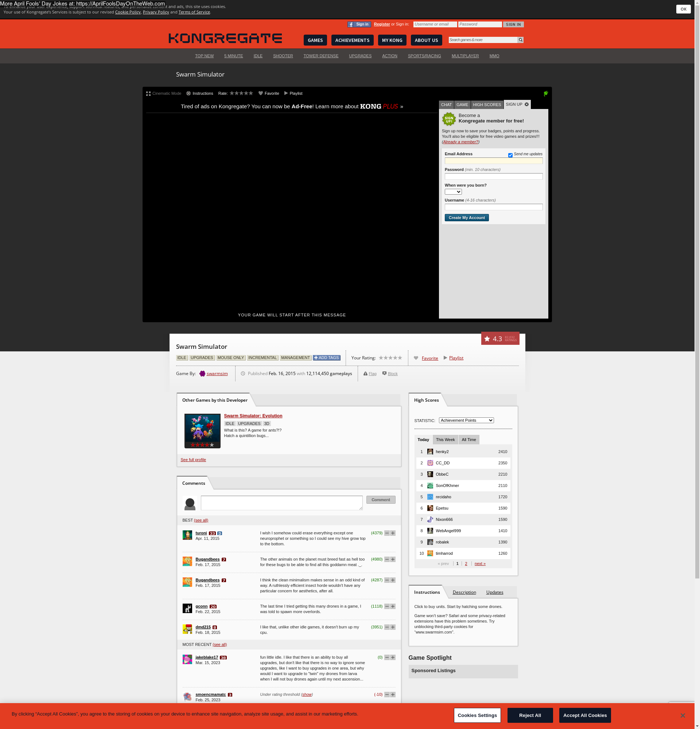Close the Sign Up tab with X
This screenshot has width=700, height=729.
[527, 105]
